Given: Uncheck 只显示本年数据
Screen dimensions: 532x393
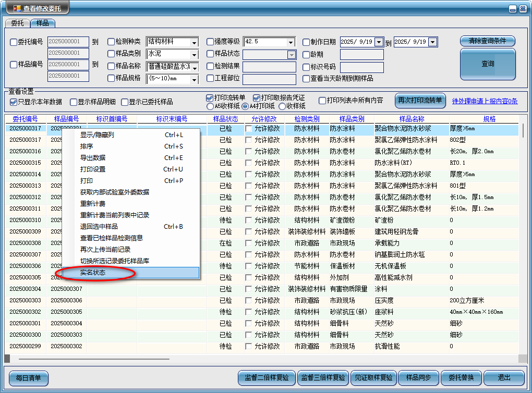Looking at the screenshot, I should [x=13, y=102].
